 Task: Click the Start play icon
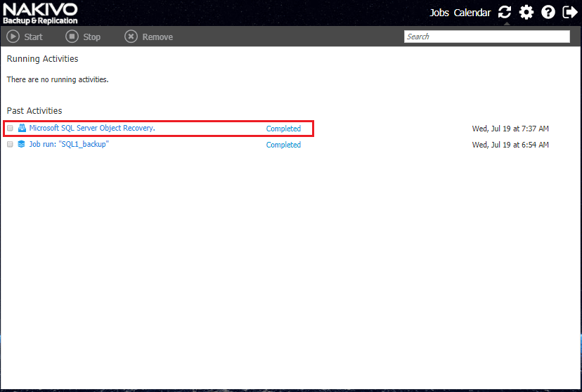click(13, 37)
